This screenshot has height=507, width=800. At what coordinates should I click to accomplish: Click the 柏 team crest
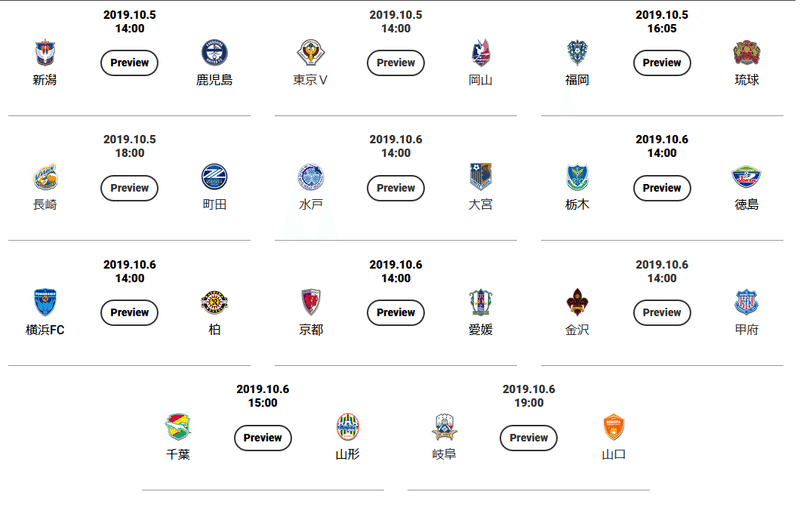tap(214, 302)
